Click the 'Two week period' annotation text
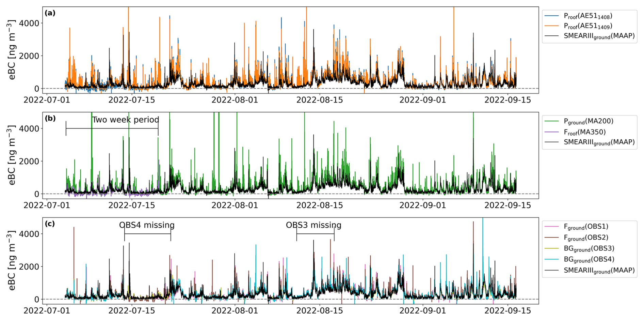Image resolution: width=644 pixels, height=320 pixels. (126, 120)
